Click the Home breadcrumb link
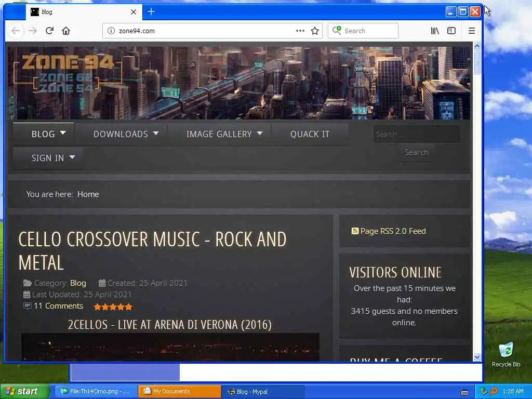 [x=88, y=194]
